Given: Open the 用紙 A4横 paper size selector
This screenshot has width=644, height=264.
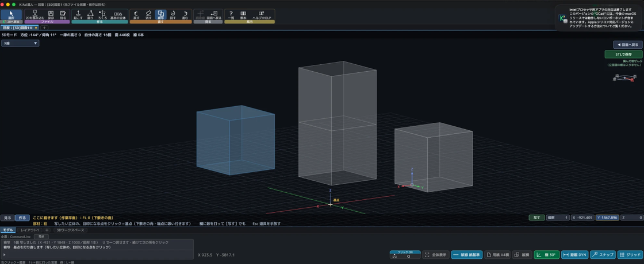Looking at the screenshot, I should click(x=497, y=255).
